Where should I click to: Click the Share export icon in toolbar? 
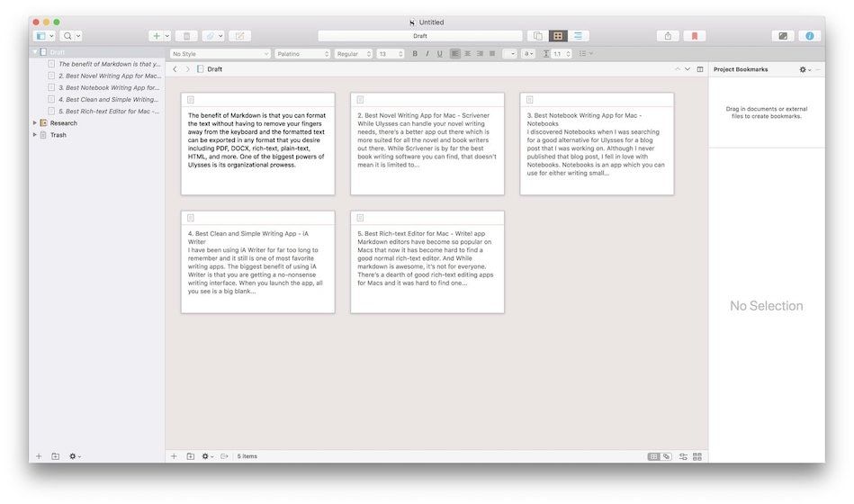coord(668,36)
